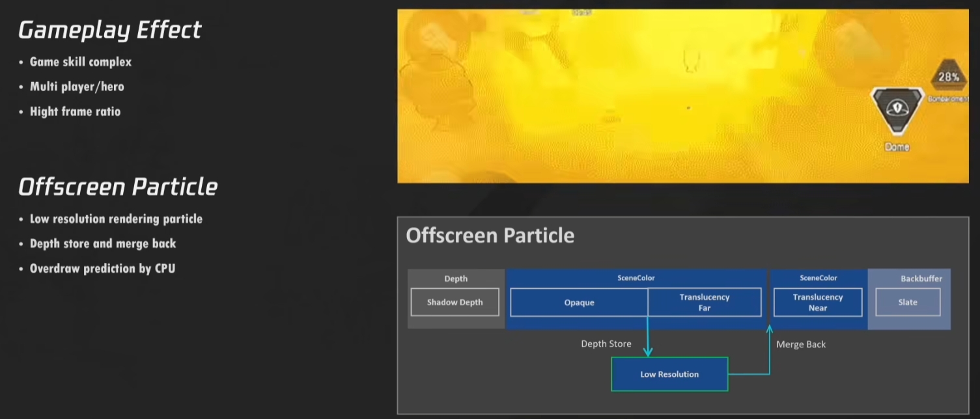The height and width of the screenshot is (419, 980).
Task: Click the left Offscreen Particle heading
Action: coord(118,187)
